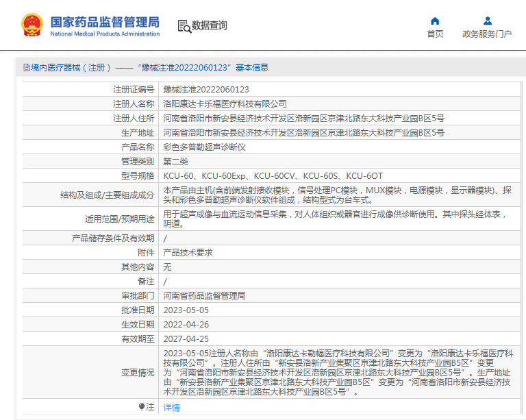Viewport: 526px width, 420px height.
Task: Click the 产品储存条件及有效期 row label
Action: (x=113, y=238)
